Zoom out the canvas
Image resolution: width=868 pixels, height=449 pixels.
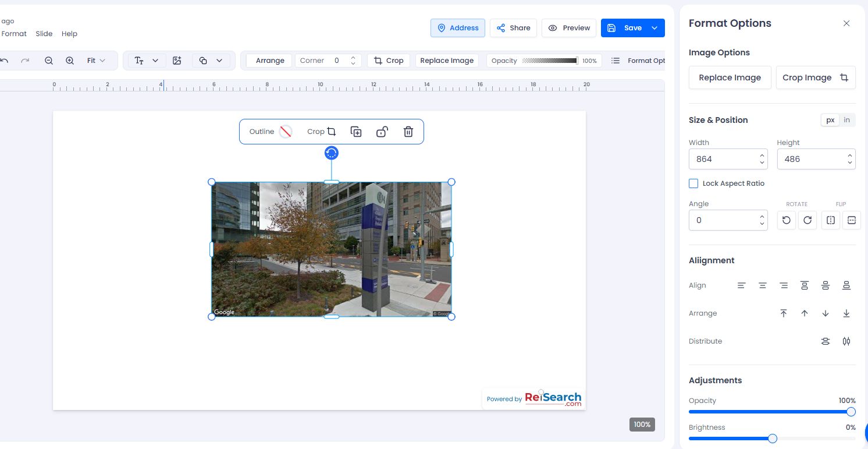point(49,61)
